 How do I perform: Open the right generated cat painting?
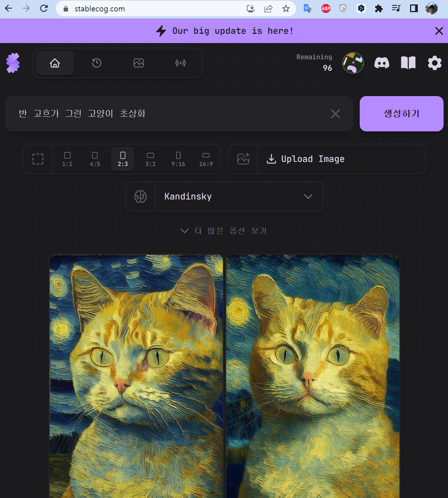coord(313,376)
